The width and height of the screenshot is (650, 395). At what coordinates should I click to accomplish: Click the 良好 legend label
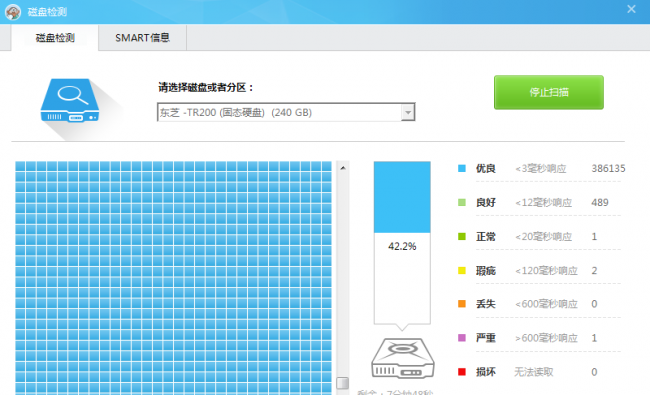486,202
